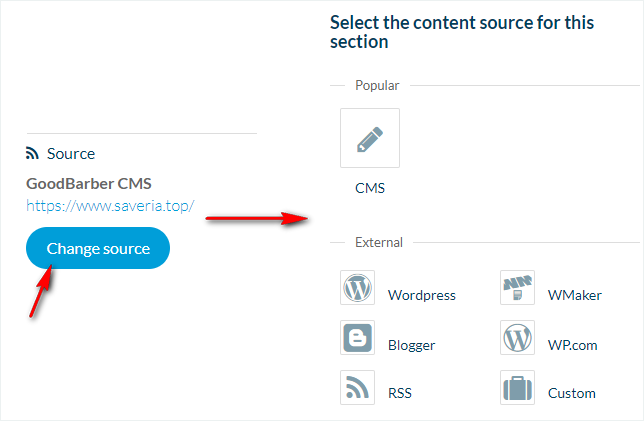
Task: Select the Custom briefcase icon
Action: click(517, 387)
